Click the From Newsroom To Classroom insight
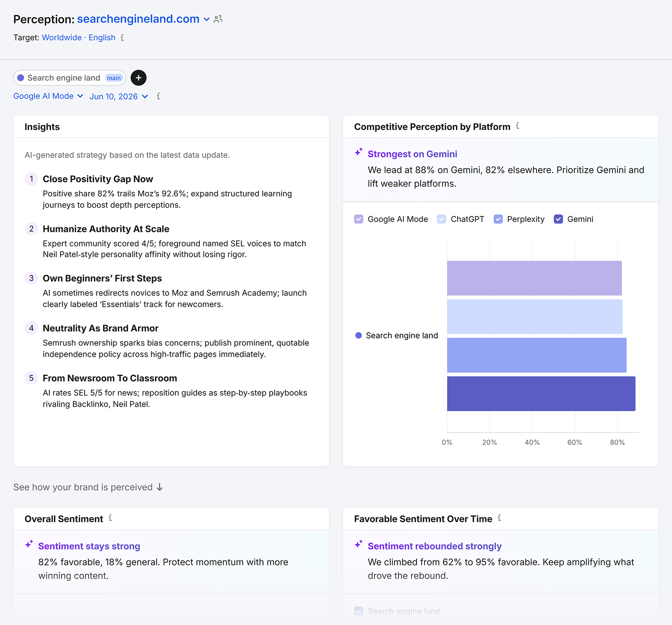This screenshot has height=625, width=672. coord(110,378)
